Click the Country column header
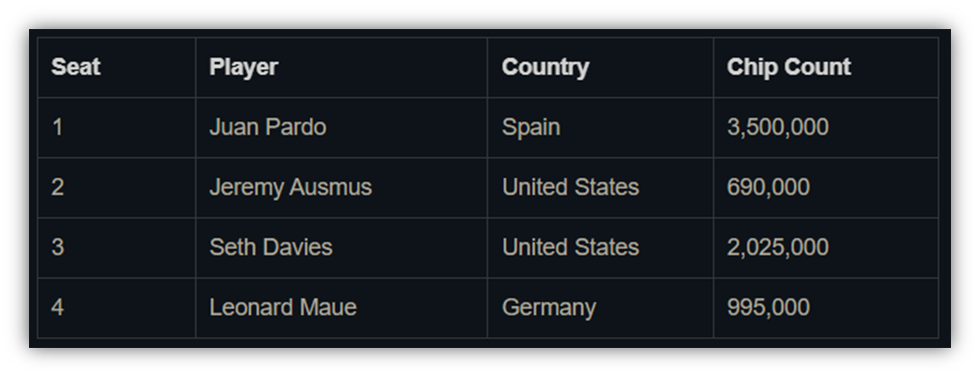 click(x=600, y=67)
